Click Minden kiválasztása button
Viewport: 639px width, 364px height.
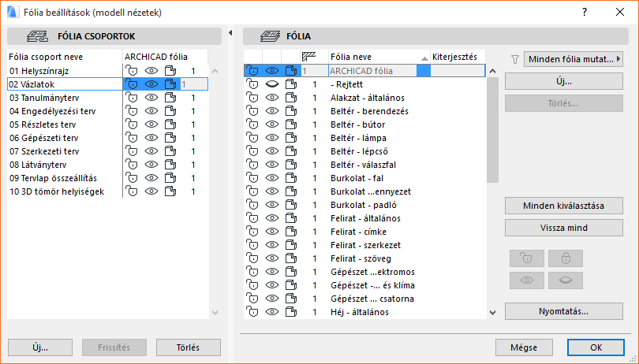pyautogui.click(x=563, y=206)
